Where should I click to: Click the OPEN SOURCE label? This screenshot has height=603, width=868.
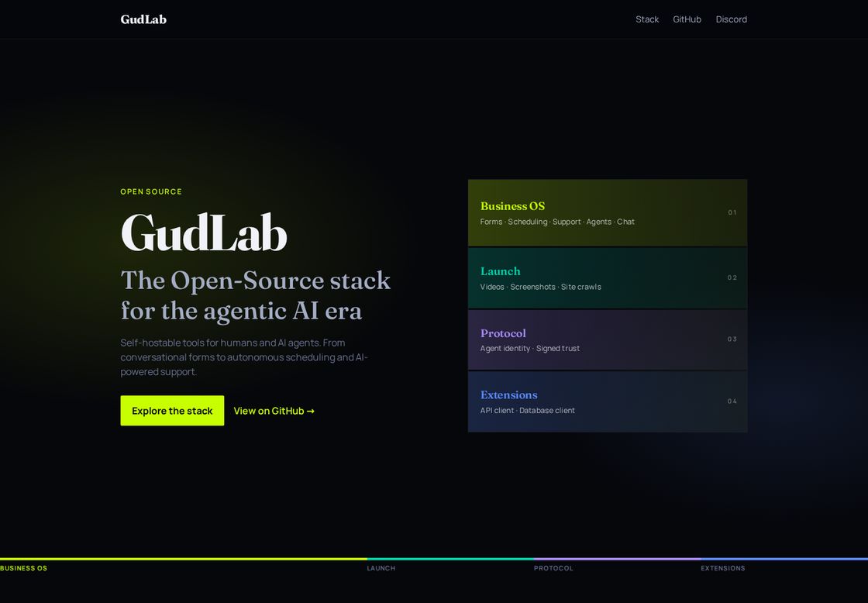pos(151,191)
